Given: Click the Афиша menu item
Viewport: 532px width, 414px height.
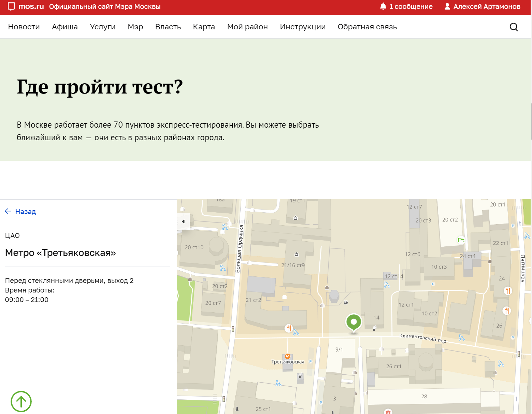Looking at the screenshot, I should point(65,27).
